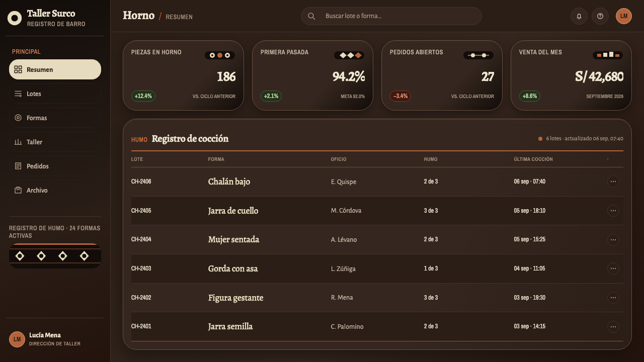This screenshot has height=362, width=644.
Task: Click the Piezas en horno dots icon
Action: (220, 55)
